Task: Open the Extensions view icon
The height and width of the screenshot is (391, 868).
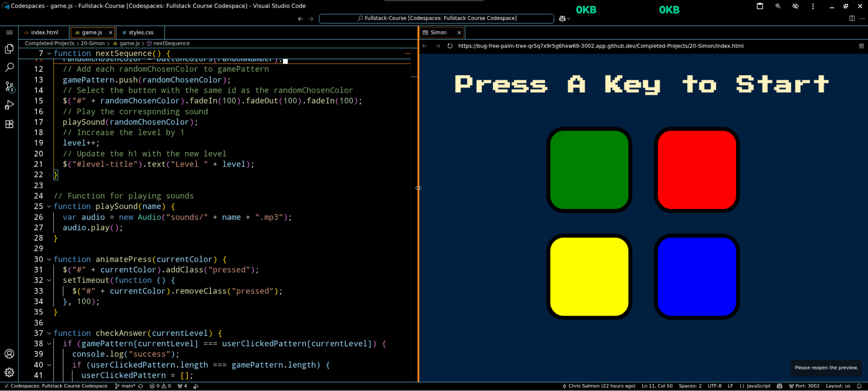Action: (9, 124)
